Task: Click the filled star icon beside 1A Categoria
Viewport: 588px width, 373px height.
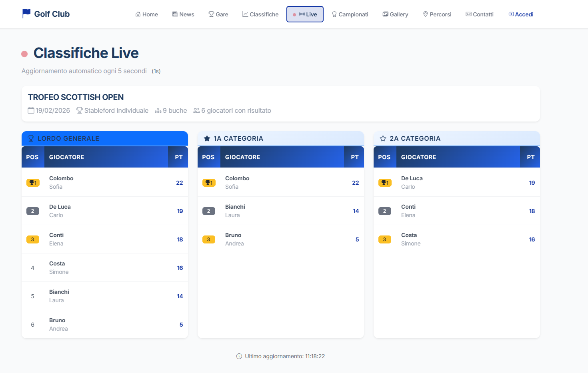Action: pyautogui.click(x=207, y=138)
